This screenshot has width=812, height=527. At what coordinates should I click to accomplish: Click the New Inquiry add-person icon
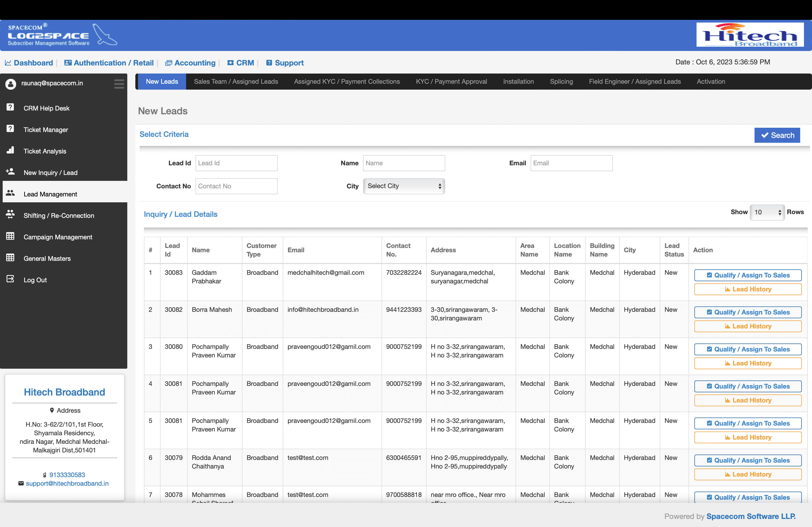coord(10,172)
